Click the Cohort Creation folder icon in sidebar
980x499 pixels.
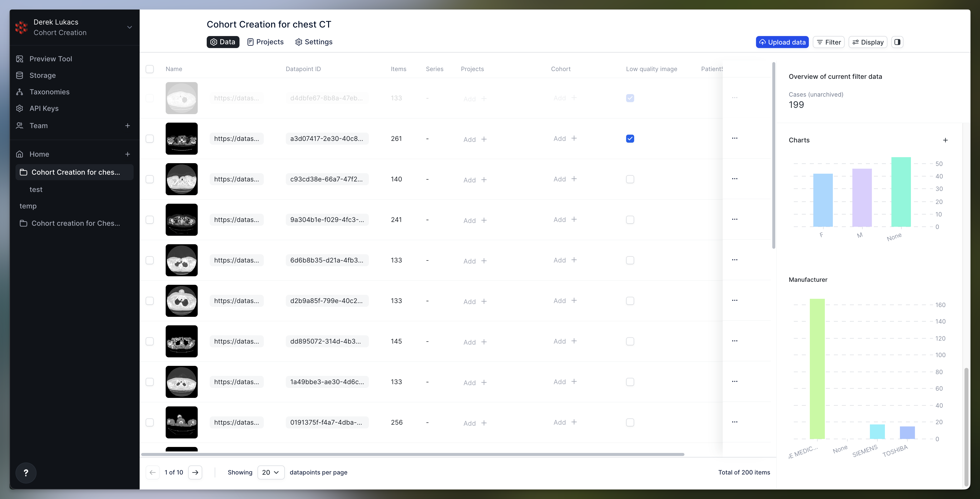[24, 172]
